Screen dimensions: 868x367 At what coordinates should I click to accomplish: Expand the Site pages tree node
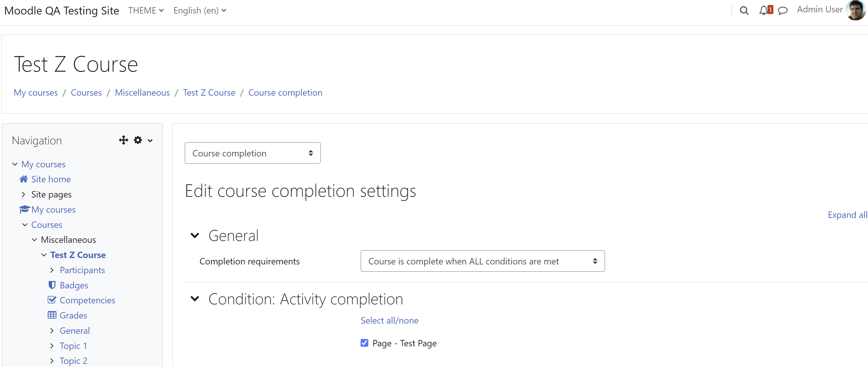(23, 194)
